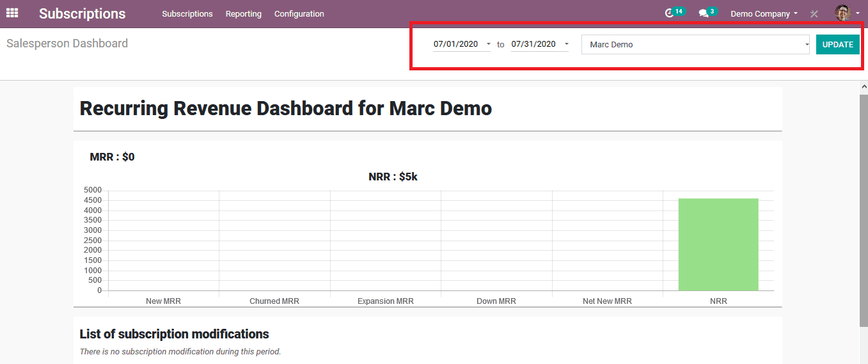
Task: Expand user account dropdown caret
Action: pos(858,13)
